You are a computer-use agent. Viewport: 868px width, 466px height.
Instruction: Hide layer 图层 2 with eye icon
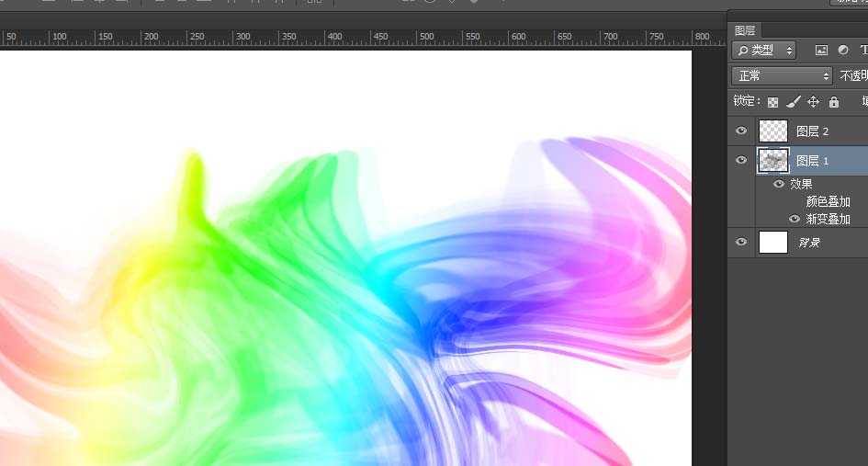click(x=741, y=131)
